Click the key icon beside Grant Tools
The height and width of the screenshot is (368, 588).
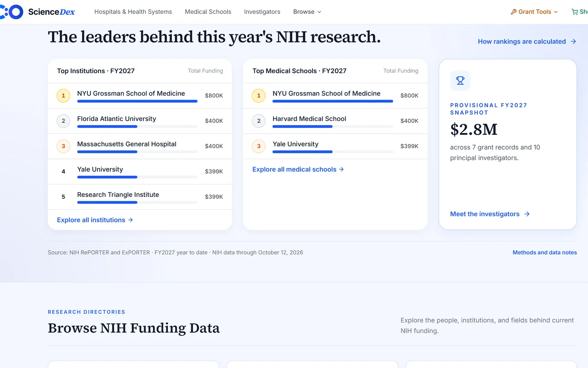point(514,12)
